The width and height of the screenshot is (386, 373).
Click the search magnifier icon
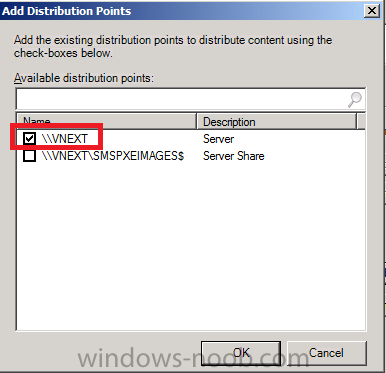(x=355, y=99)
